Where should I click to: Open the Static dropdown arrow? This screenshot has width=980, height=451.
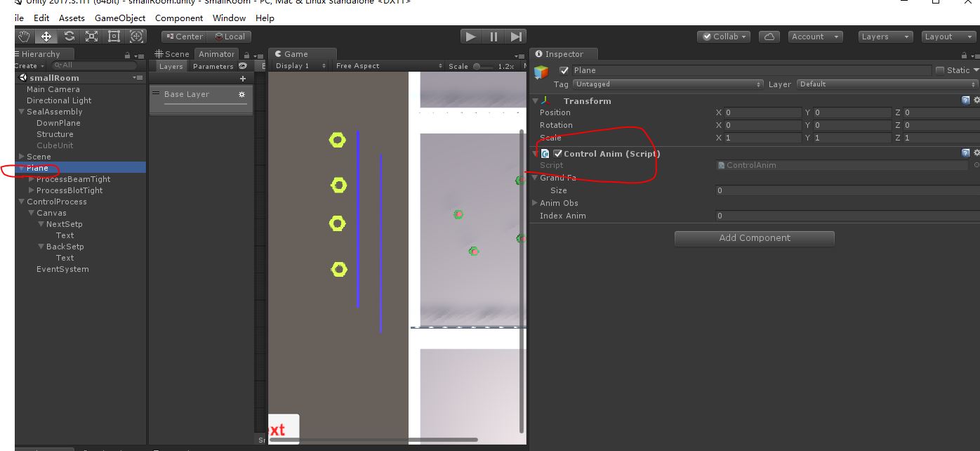[x=976, y=70]
